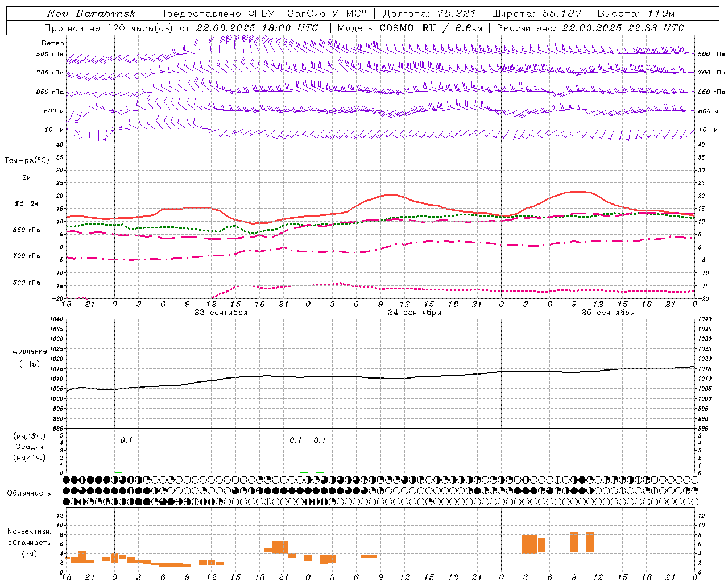
Task: Click the 23 сентября date label
Action: coord(221,313)
